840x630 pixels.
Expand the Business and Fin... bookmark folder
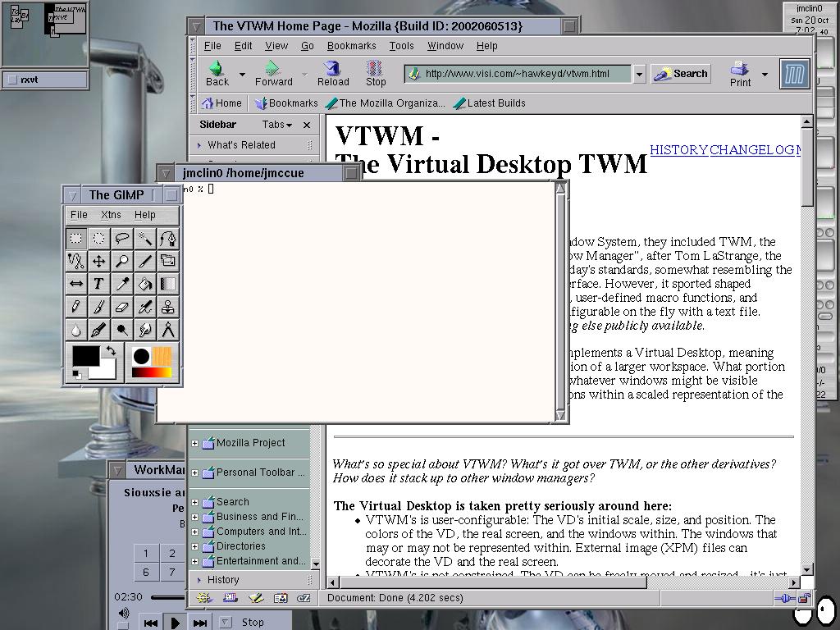click(194, 518)
